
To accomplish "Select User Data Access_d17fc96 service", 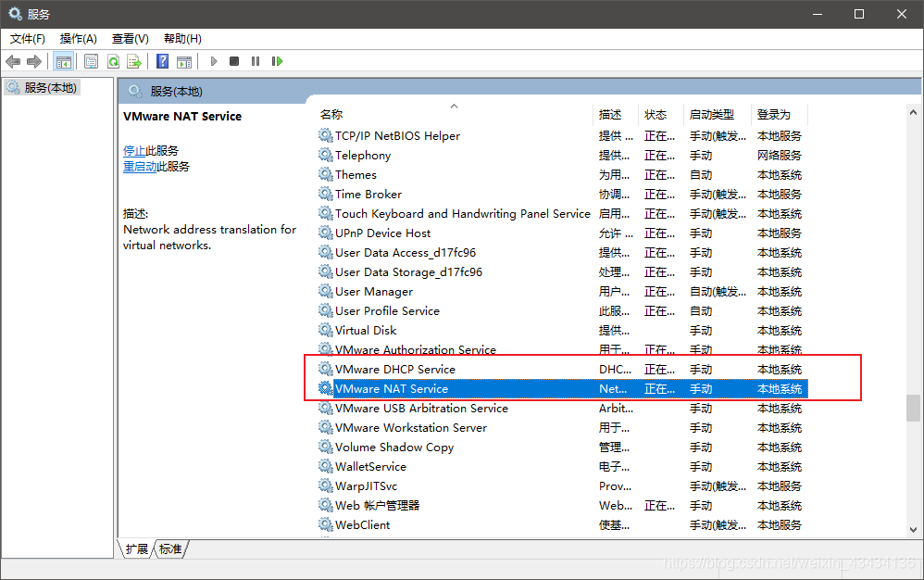I will pyautogui.click(x=563, y=253).
